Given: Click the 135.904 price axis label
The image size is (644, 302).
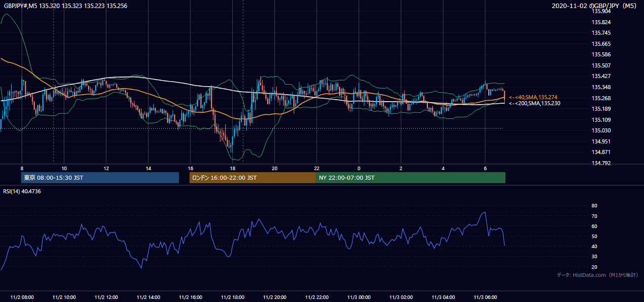Looking at the screenshot, I should (601, 11).
